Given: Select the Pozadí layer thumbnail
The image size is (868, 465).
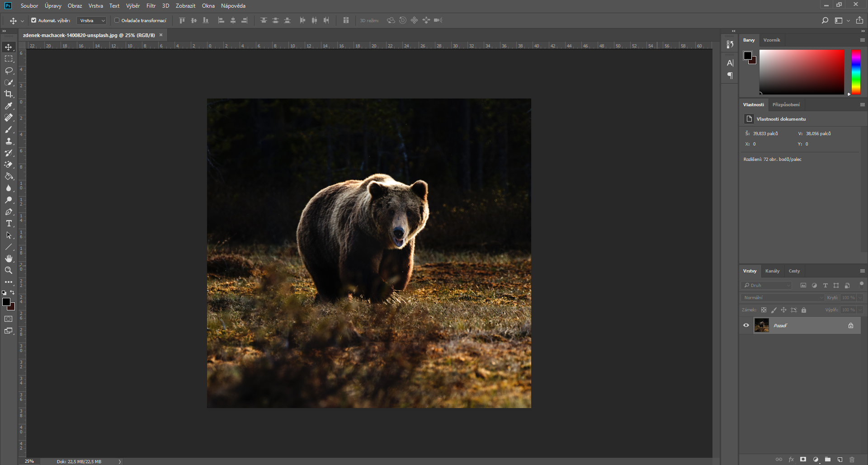Looking at the screenshot, I should [762, 325].
